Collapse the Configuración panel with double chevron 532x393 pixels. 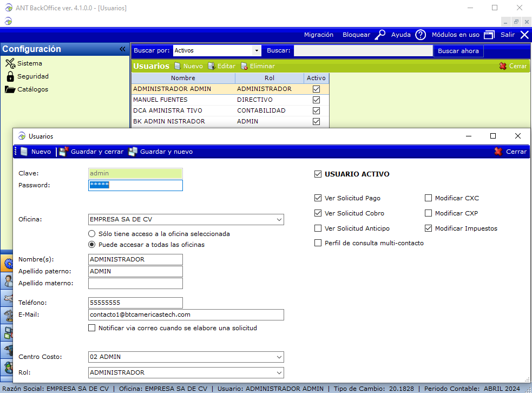tap(122, 49)
